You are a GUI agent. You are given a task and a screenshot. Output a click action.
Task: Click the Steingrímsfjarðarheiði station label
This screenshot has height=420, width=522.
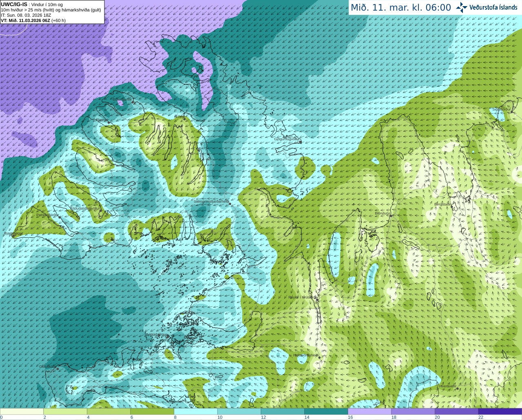pyautogui.click(x=211, y=201)
